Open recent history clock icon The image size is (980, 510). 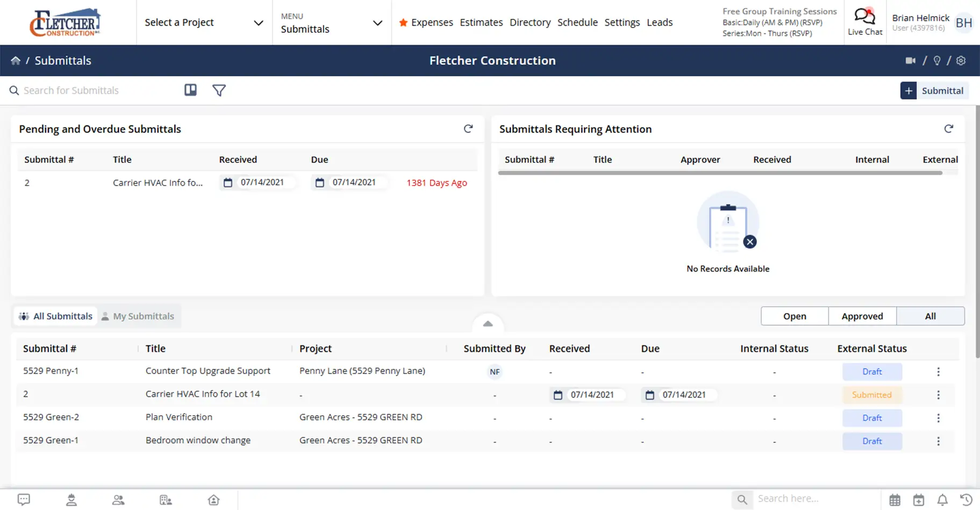pyautogui.click(x=966, y=500)
